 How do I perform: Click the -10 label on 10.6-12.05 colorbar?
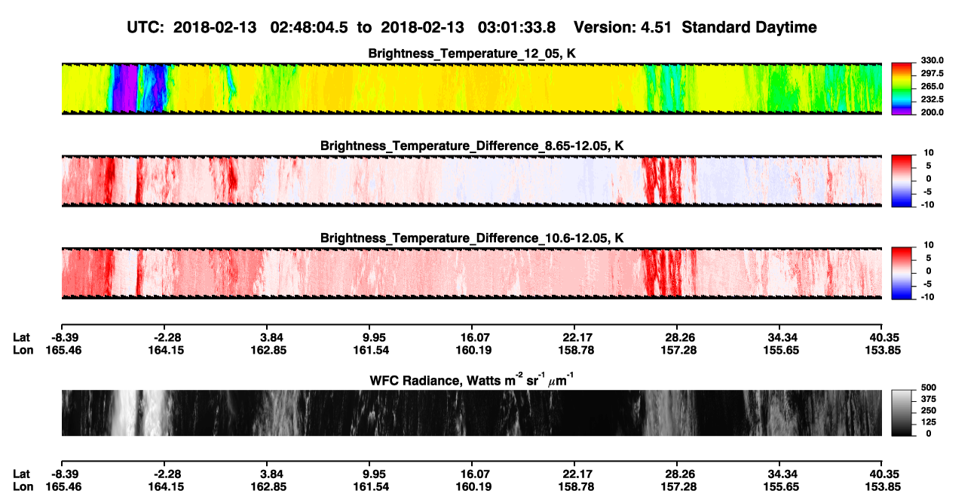[926, 297]
